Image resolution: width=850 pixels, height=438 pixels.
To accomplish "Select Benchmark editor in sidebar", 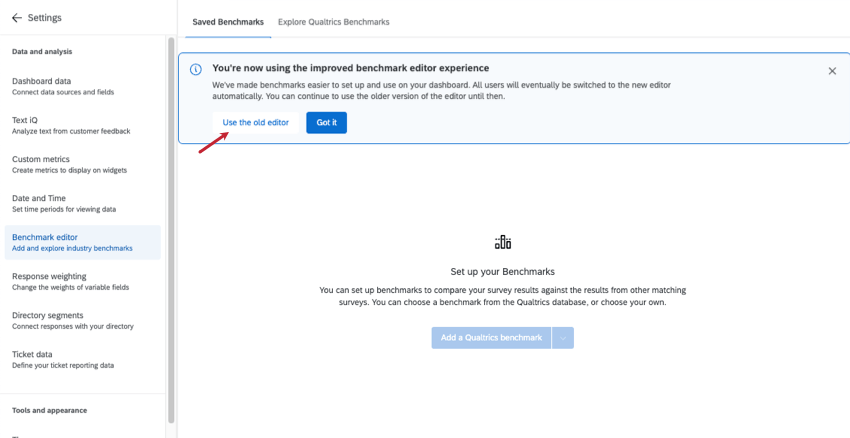I will click(82, 242).
